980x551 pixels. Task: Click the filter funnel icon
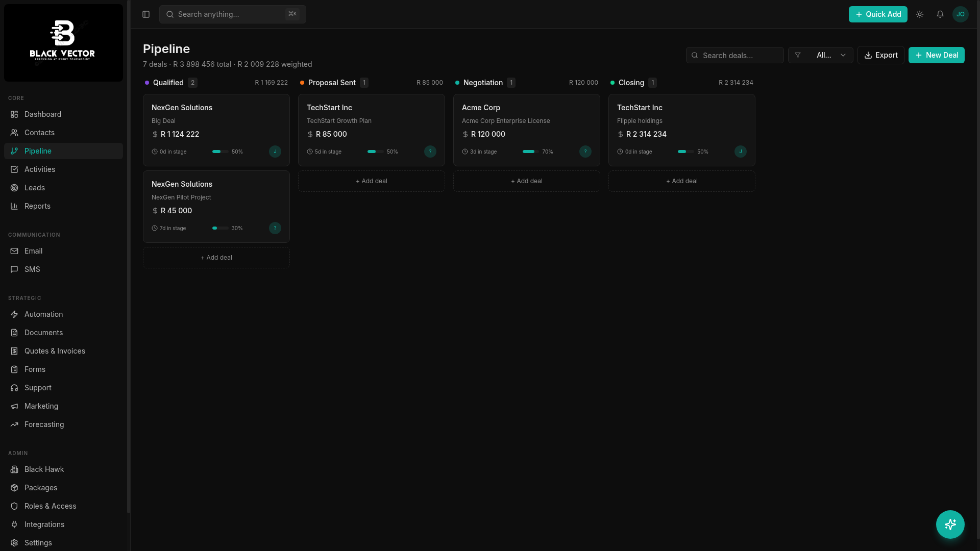pos(798,55)
